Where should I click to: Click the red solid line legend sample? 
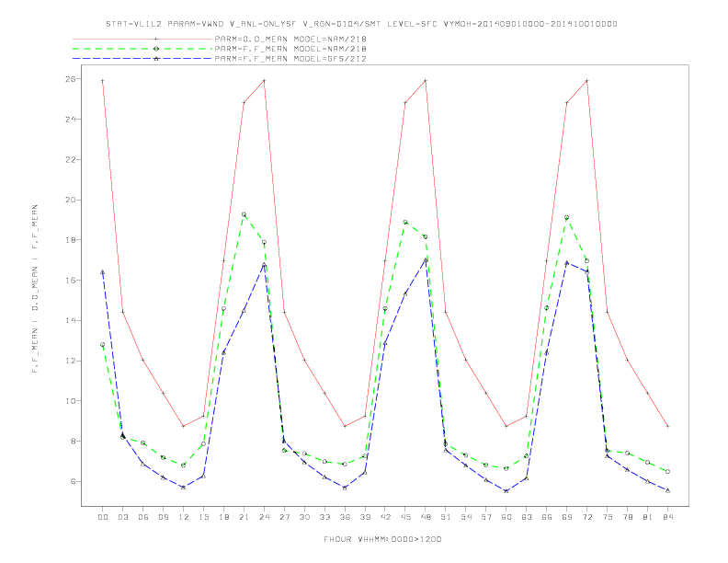coord(142,39)
